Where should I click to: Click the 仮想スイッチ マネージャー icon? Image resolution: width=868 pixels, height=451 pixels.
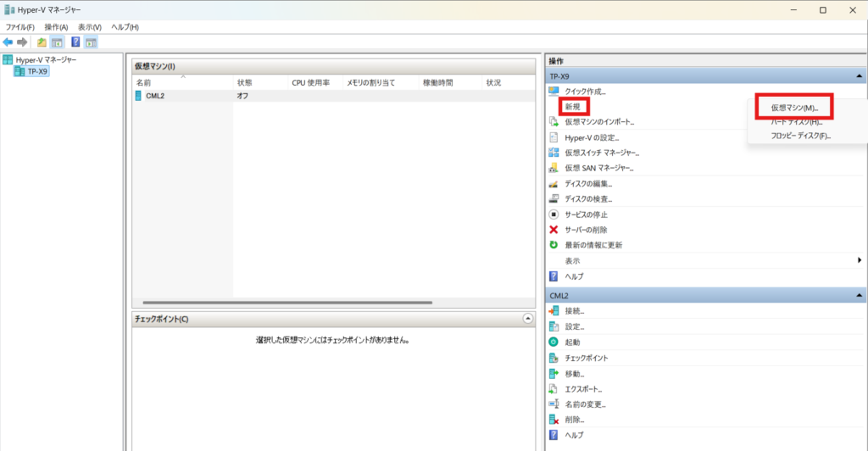(x=554, y=153)
